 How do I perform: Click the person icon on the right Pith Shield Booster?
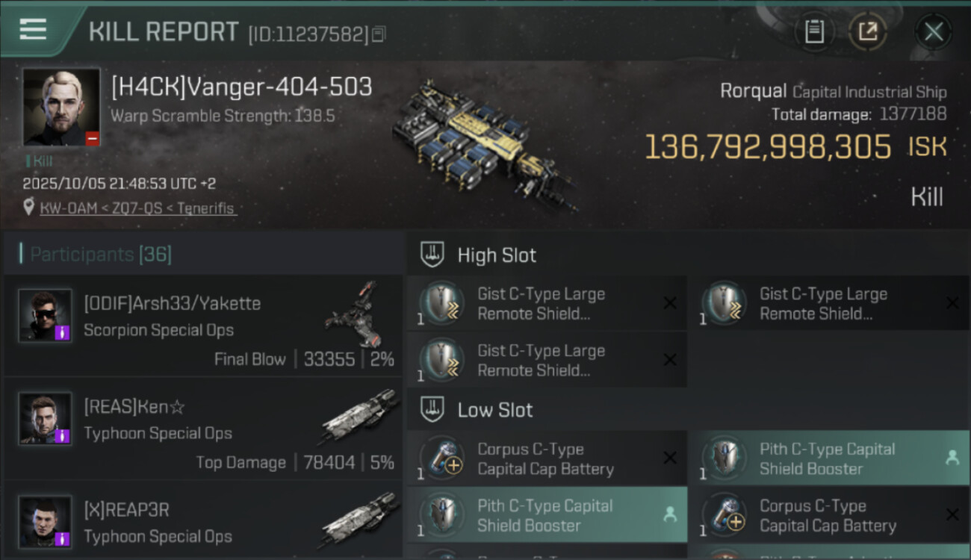pos(952,458)
